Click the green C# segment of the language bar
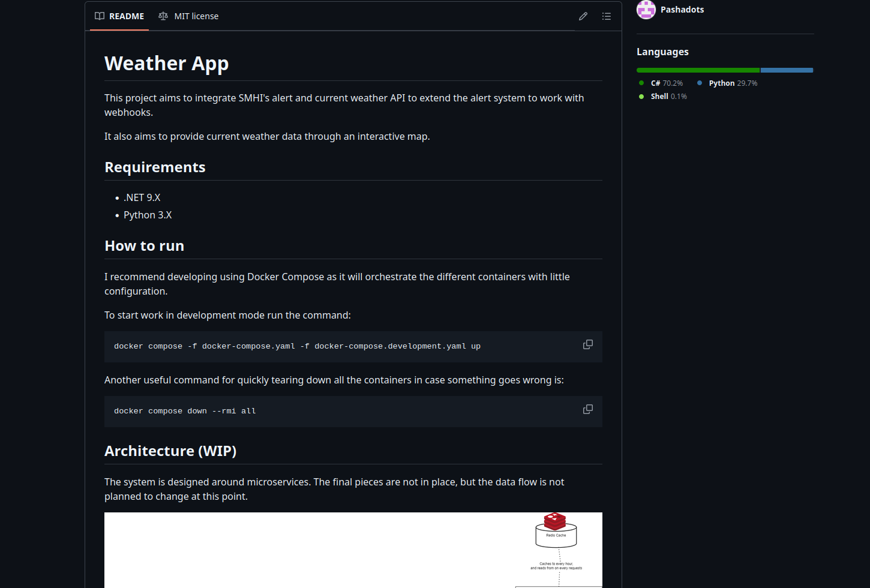 coord(698,70)
